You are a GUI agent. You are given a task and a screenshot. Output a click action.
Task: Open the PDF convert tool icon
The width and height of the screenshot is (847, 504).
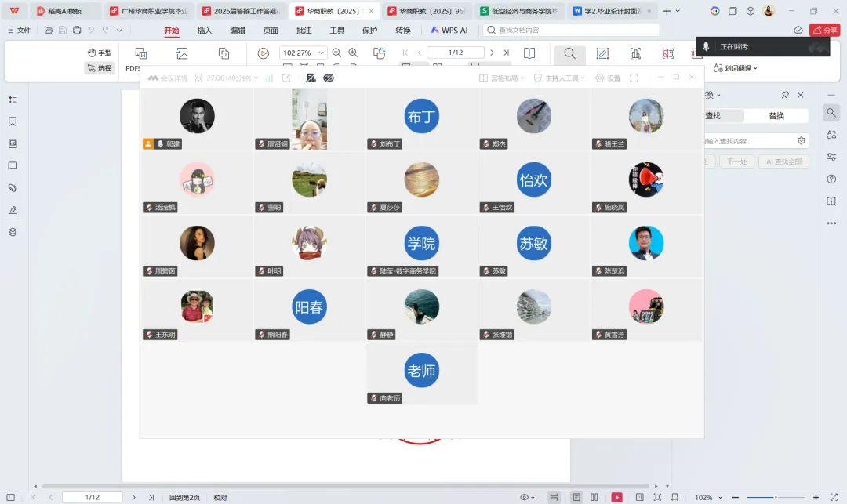pos(141,53)
